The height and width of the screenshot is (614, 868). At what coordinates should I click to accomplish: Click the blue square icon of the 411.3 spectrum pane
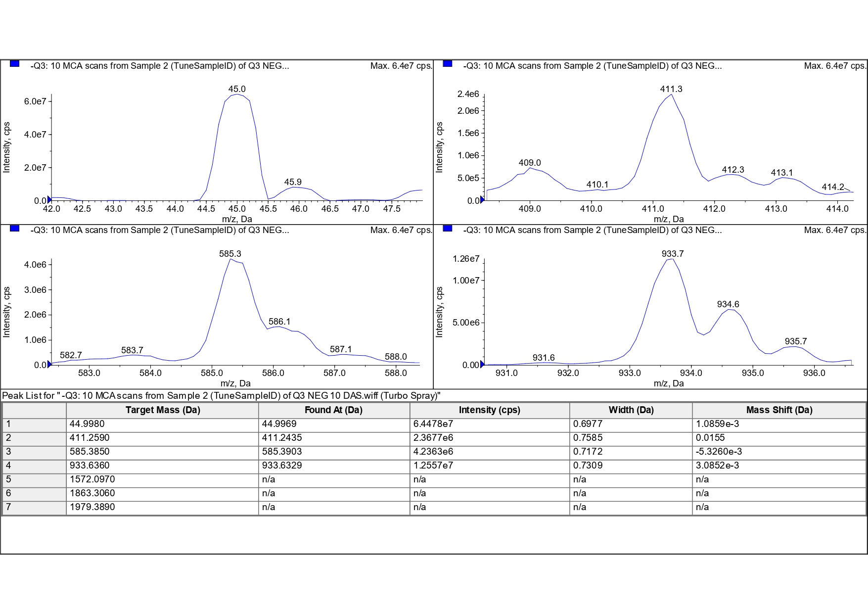448,63
